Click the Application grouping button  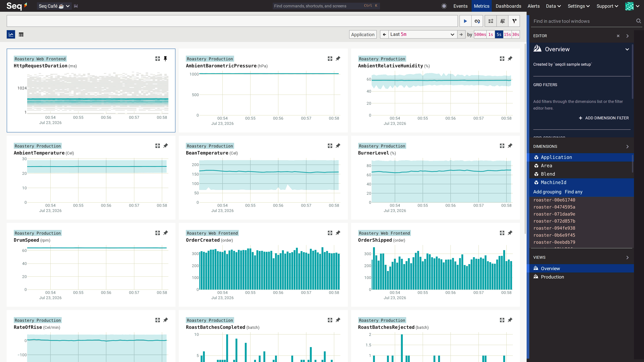363,35
